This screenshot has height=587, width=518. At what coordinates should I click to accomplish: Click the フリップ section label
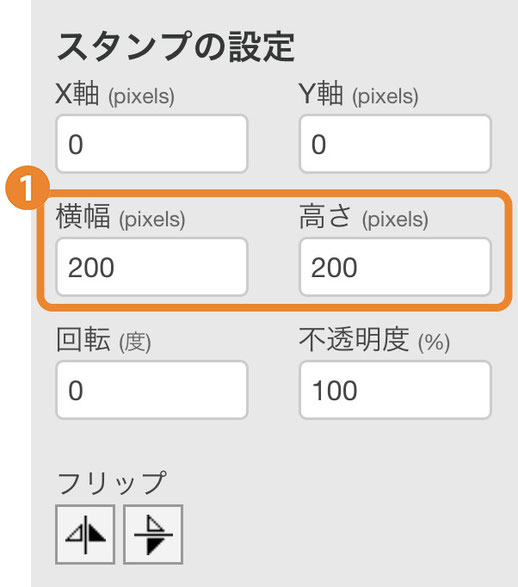point(112,483)
